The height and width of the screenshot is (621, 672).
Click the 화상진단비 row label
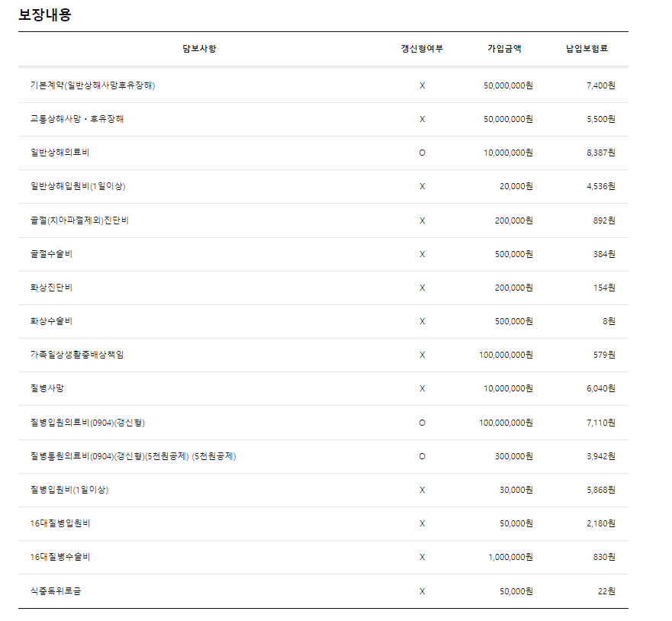coord(51,288)
